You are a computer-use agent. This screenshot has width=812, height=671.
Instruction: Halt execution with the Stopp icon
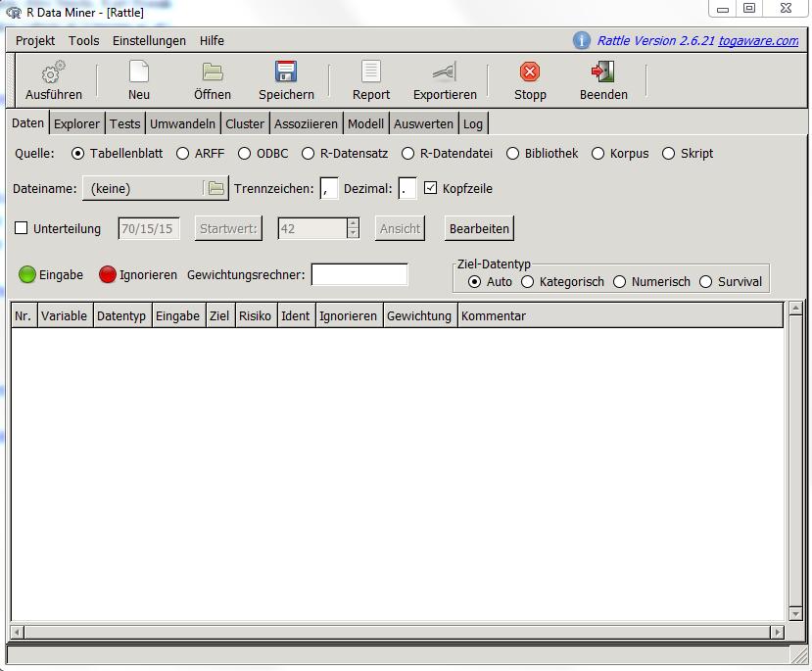tap(530, 72)
